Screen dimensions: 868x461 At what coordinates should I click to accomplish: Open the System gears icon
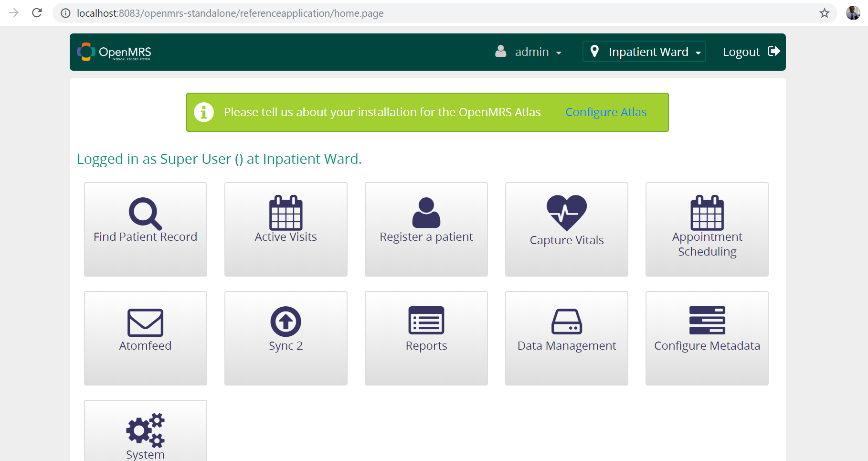pyautogui.click(x=145, y=430)
